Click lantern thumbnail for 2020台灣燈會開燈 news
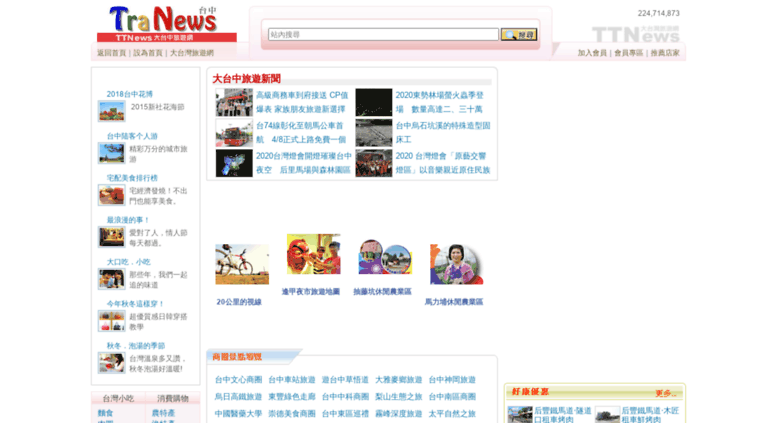The width and height of the screenshot is (777, 423). (234, 163)
